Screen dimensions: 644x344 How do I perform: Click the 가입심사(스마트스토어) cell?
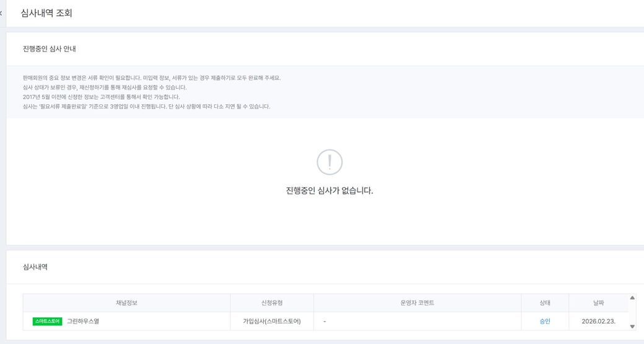(272, 321)
